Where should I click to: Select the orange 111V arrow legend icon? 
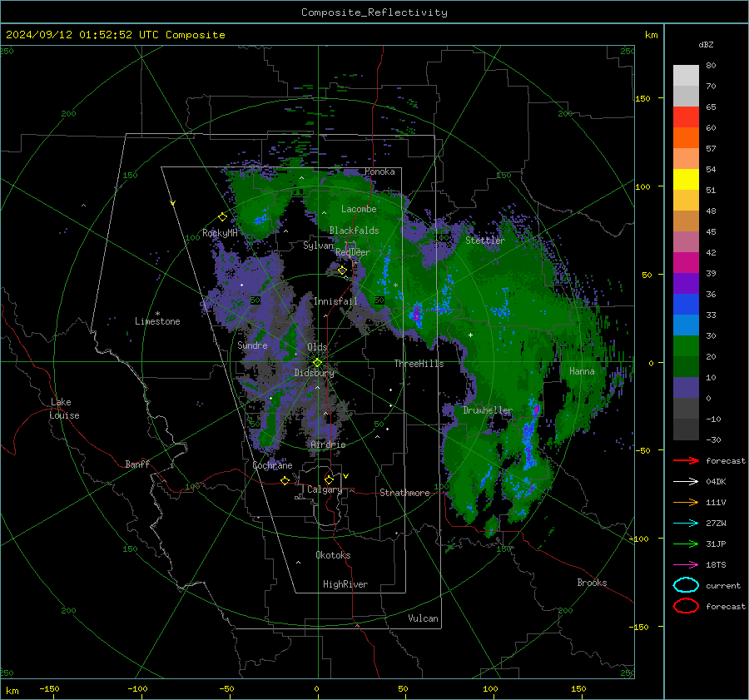[686, 502]
